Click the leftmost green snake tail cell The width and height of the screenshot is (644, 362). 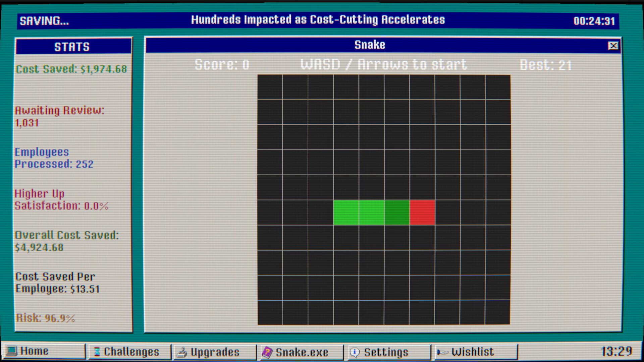point(346,213)
